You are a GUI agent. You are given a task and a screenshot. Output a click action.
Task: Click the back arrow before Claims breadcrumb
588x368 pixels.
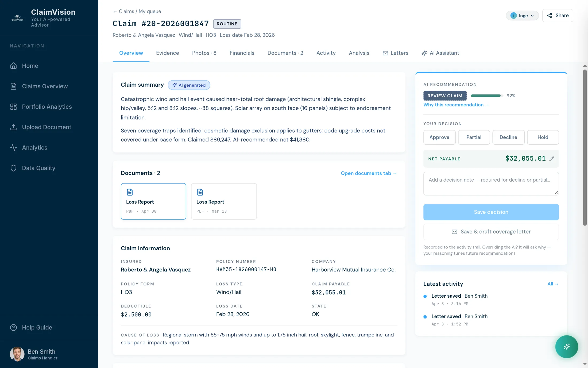coord(115,11)
